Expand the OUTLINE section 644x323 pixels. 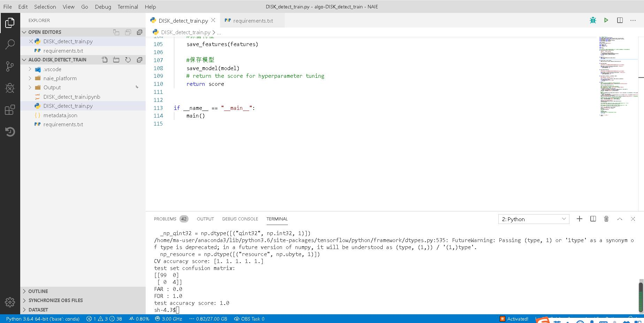(x=83, y=291)
